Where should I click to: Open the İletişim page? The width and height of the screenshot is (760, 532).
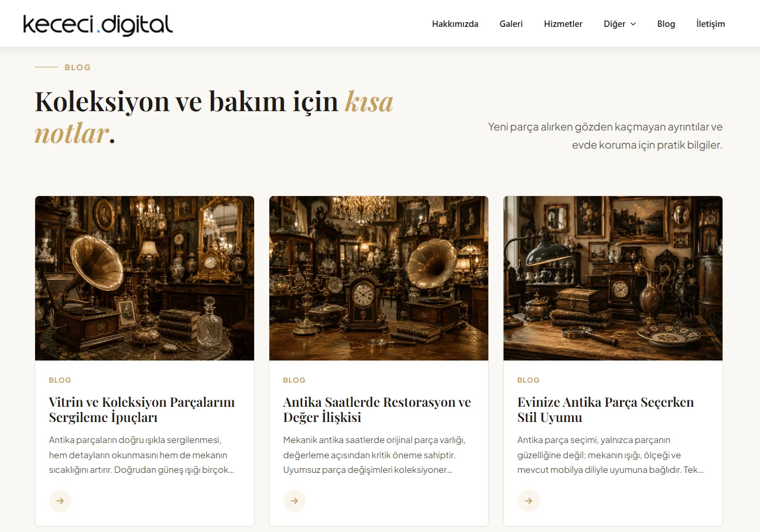click(710, 24)
